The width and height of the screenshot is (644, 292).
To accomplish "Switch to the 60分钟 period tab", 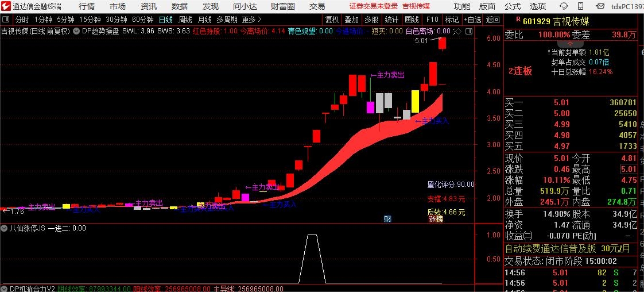I will 143,20.
